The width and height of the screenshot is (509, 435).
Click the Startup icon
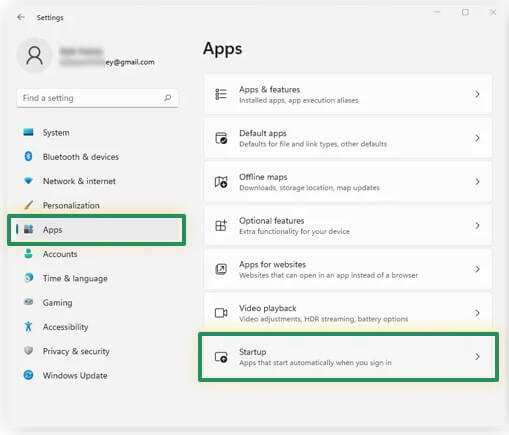click(221, 357)
